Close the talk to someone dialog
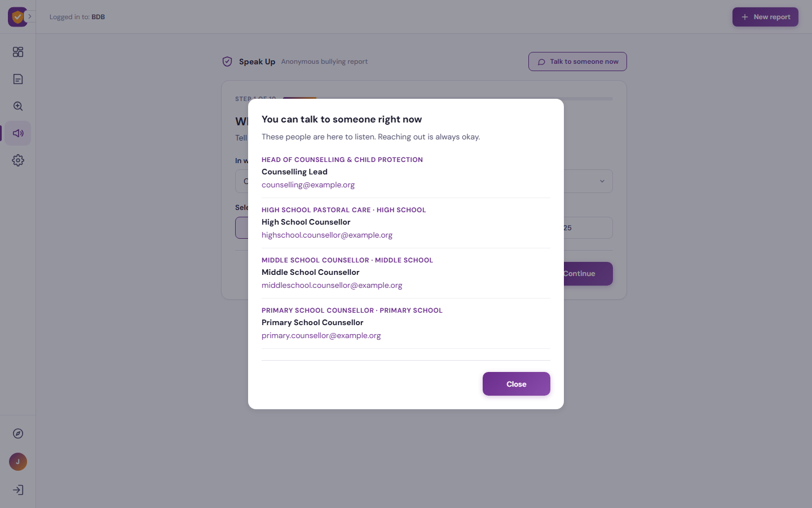The image size is (812, 508). (x=517, y=384)
